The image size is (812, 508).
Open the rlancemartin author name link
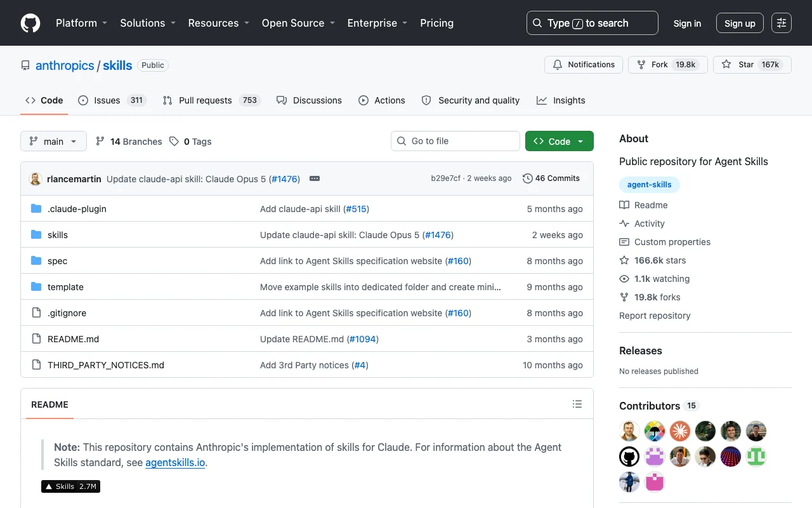pyautogui.click(x=74, y=178)
